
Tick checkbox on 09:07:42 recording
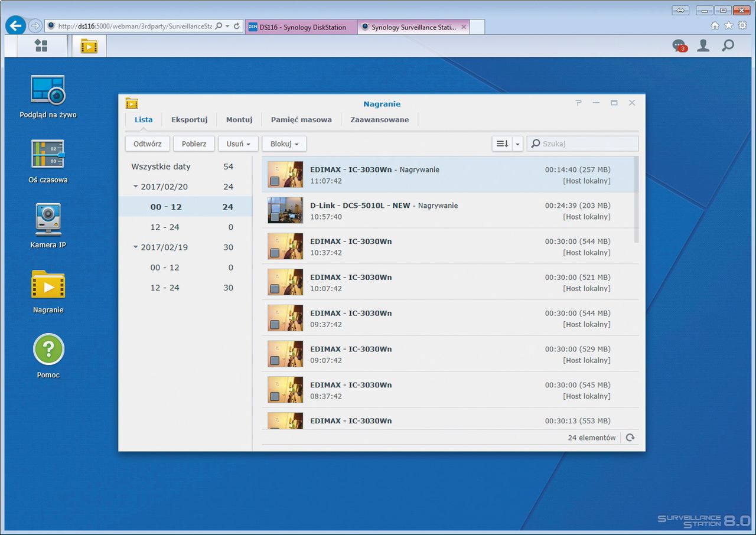tap(275, 360)
